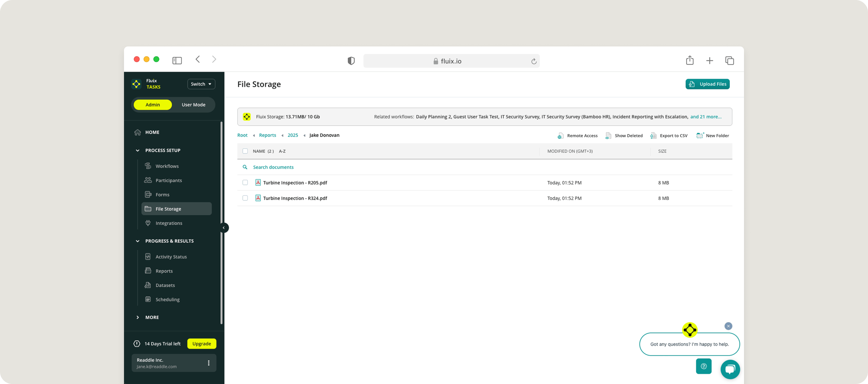This screenshot has width=868, height=384.
Task: Click the Remote Access icon
Action: 560,136
